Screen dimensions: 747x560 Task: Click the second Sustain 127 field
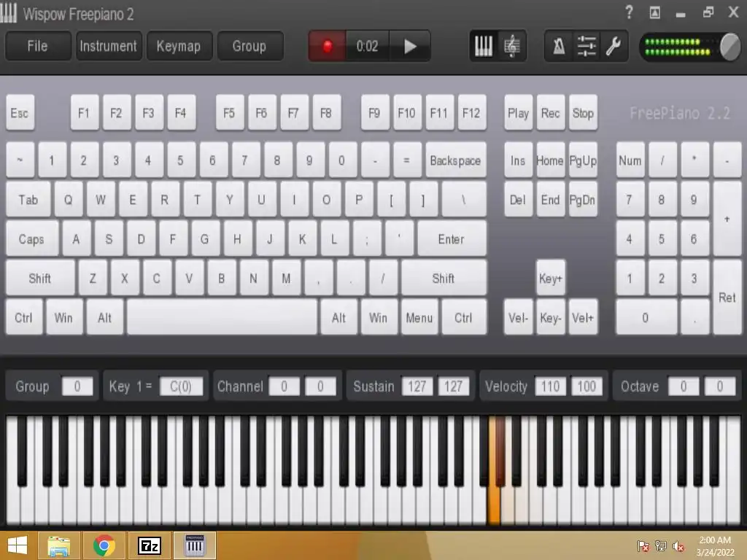pyautogui.click(x=454, y=386)
